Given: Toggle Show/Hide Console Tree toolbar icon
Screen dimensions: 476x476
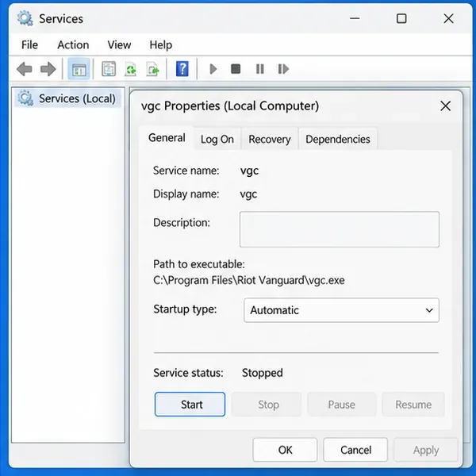Looking at the screenshot, I should [79, 69].
